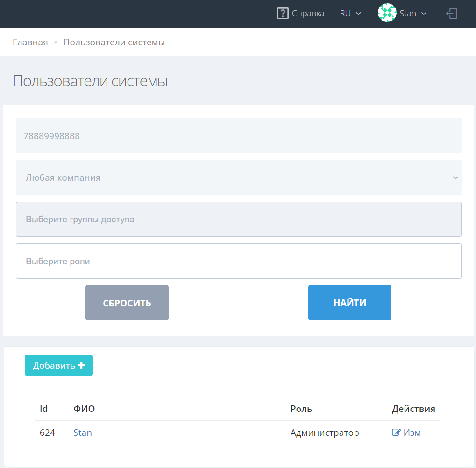Go to Главная in the breadcrumb

pos(30,43)
